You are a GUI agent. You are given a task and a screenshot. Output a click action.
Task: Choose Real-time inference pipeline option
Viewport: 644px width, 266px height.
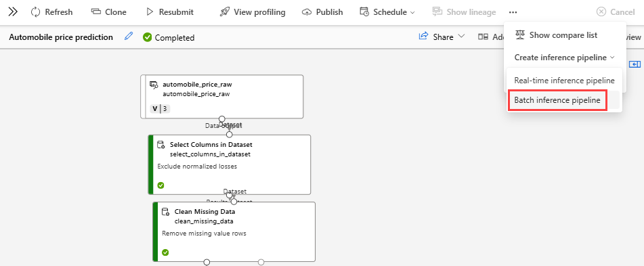(564, 81)
